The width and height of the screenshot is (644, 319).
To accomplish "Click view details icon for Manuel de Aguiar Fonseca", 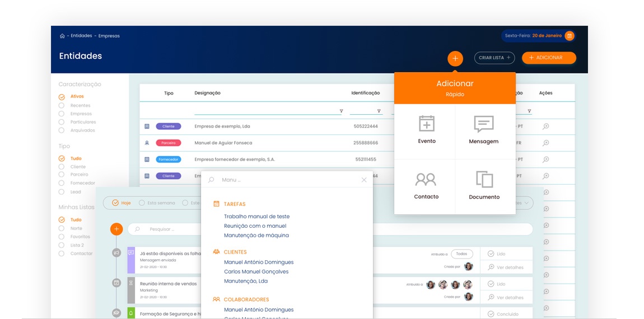I will point(545,143).
